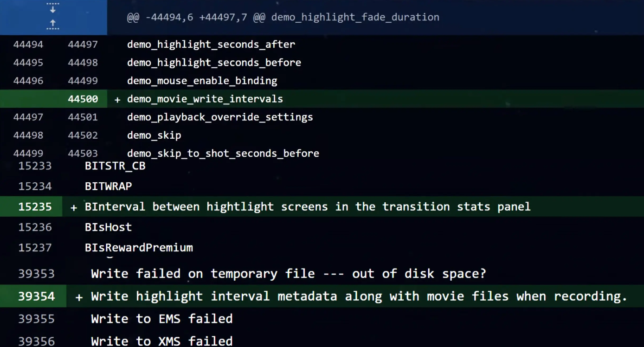Click the 'Write to EMS failed' line
This screenshot has height=347, width=644.
click(x=161, y=319)
